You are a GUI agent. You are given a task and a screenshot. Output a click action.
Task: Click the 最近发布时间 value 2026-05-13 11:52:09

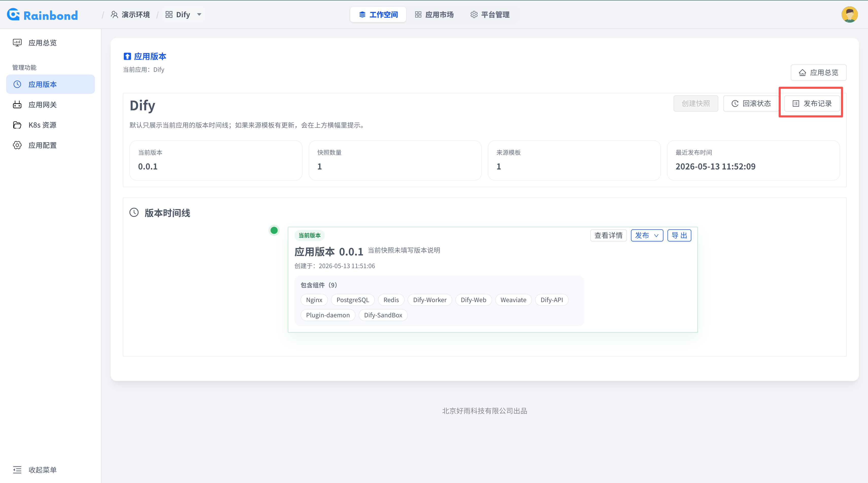(x=715, y=166)
